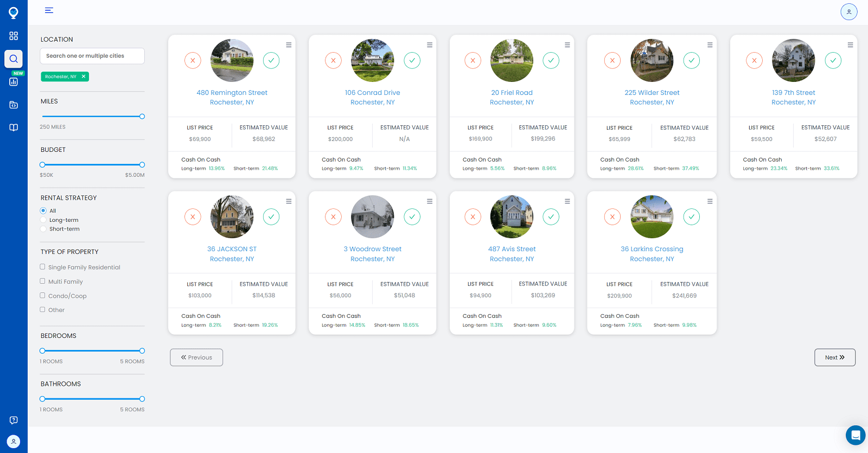Approve 106 Conrad Drive with green check

pyautogui.click(x=412, y=60)
